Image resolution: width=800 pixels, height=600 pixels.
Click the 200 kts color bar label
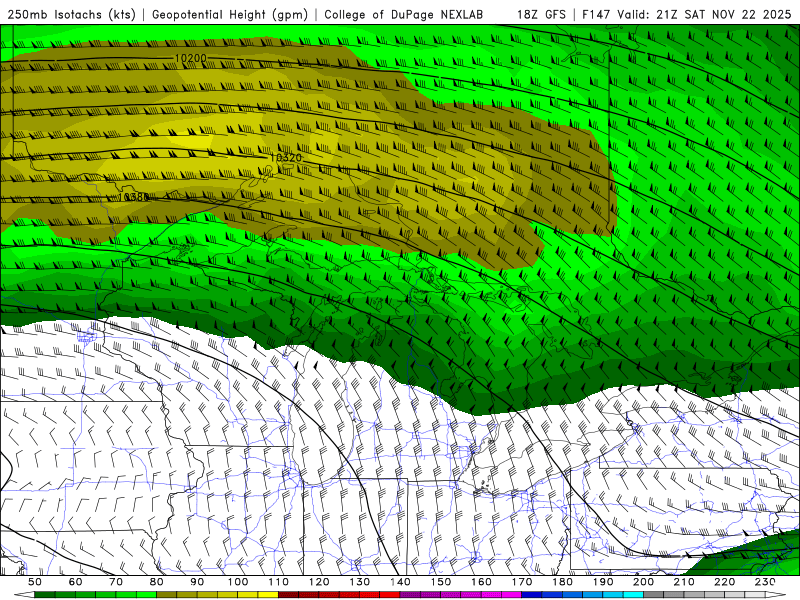pyautogui.click(x=643, y=582)
